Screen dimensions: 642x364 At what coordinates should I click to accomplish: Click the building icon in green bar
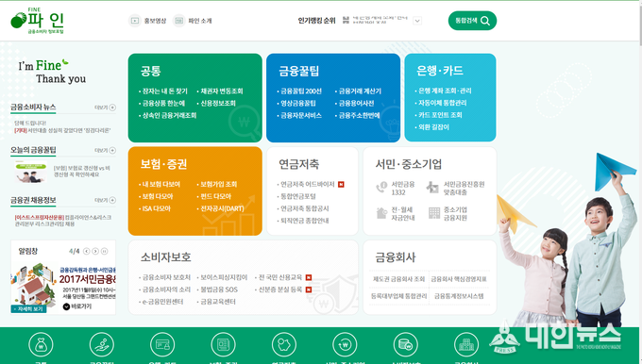[466, 345]
